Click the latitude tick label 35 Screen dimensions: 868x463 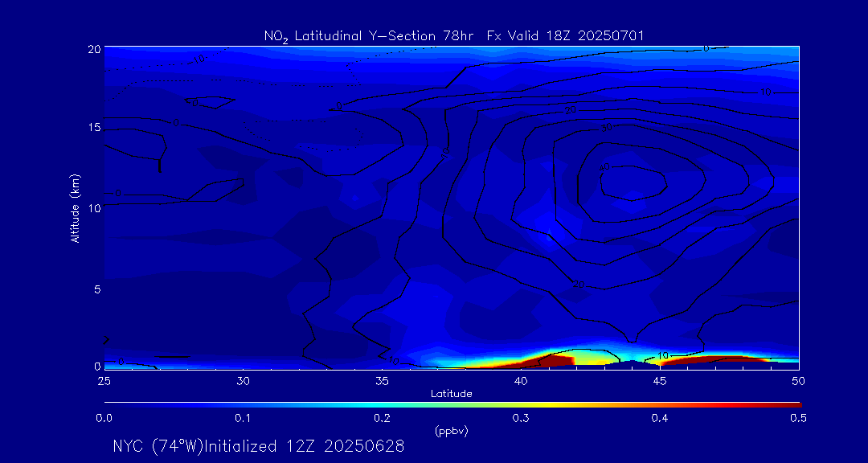pos(382,381)
